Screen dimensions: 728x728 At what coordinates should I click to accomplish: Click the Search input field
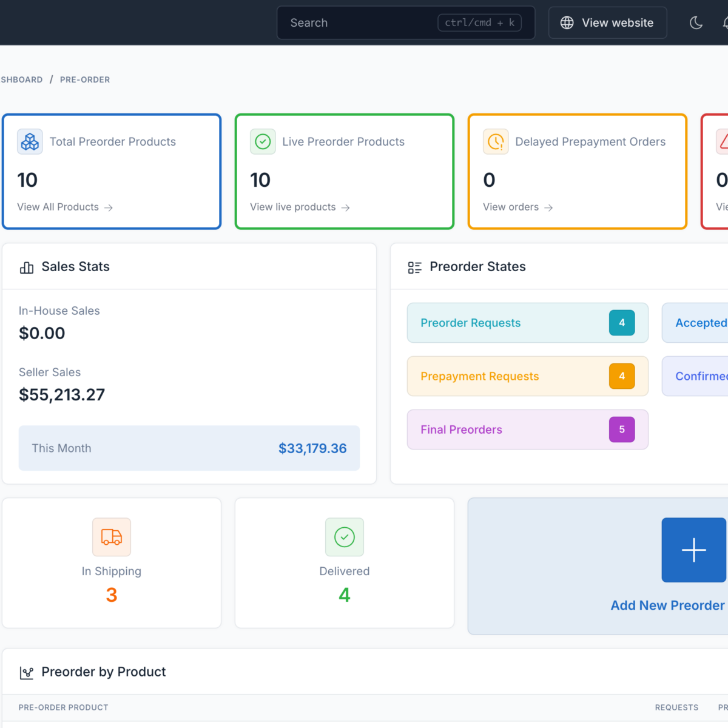[x=406, y=23]
